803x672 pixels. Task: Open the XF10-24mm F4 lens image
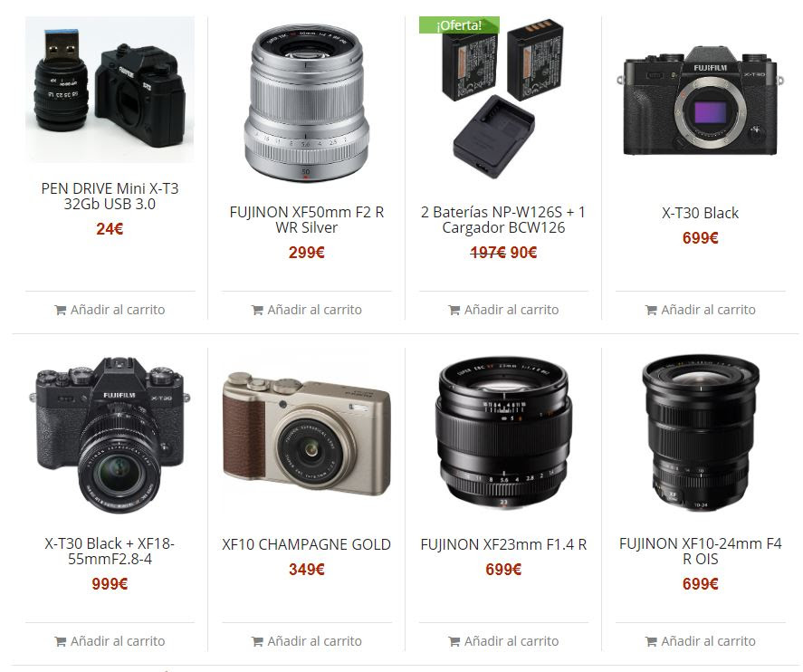click(x=700, y=433)
